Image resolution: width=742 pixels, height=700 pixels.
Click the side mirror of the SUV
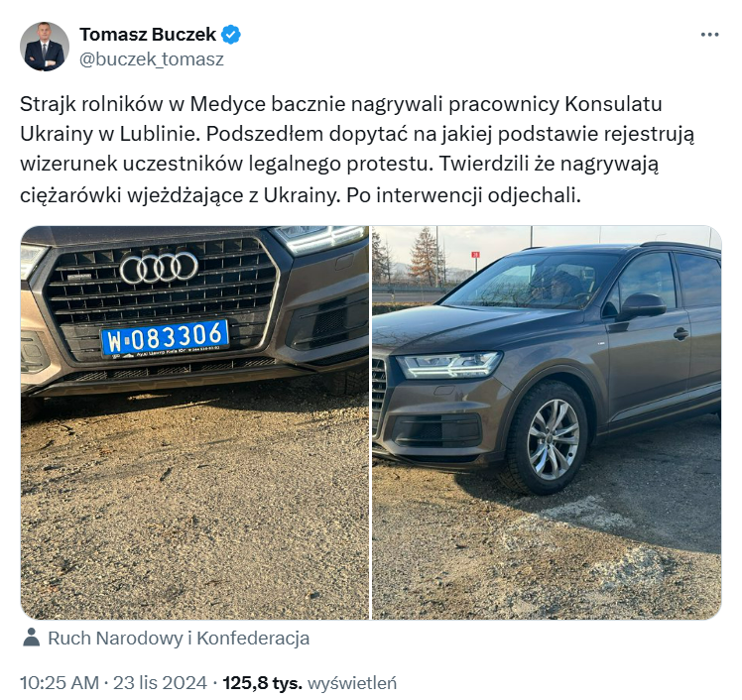click(x=641, y=305)
